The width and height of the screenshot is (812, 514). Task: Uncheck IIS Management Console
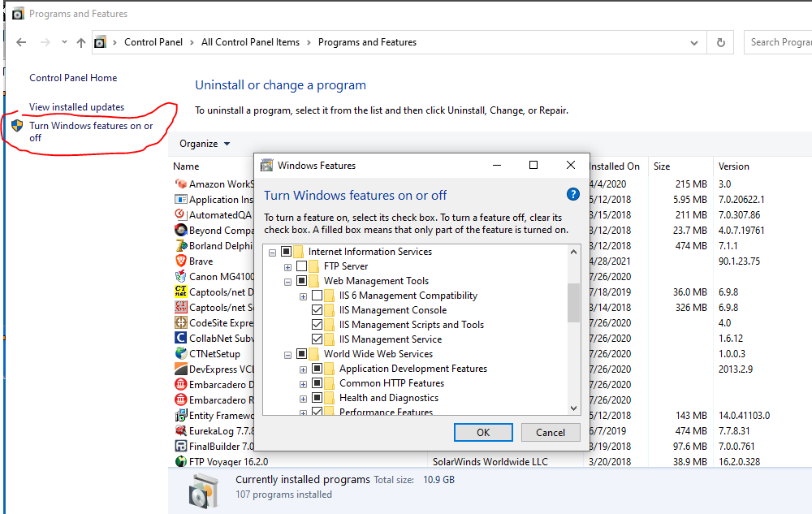[x=317, y=309]
